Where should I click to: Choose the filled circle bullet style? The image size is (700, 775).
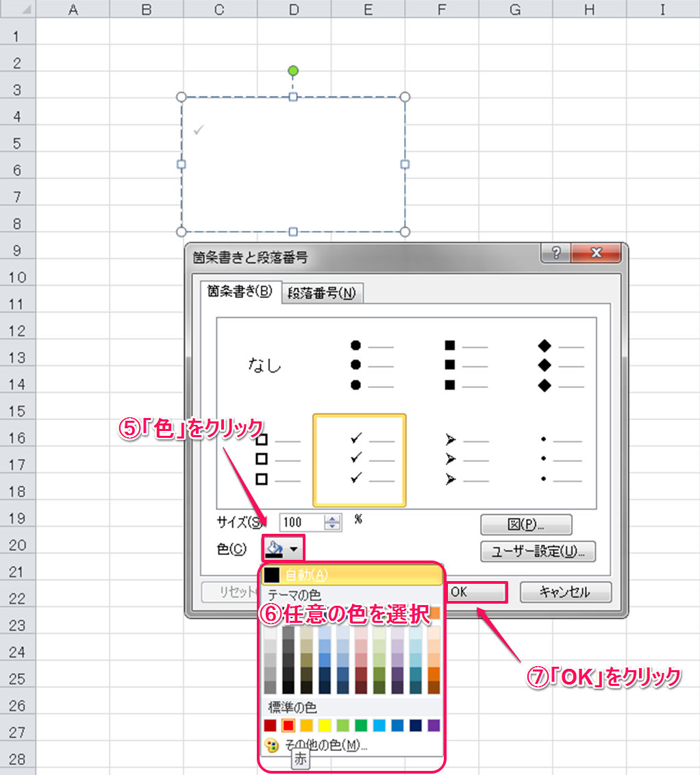[x=371, y=365]
